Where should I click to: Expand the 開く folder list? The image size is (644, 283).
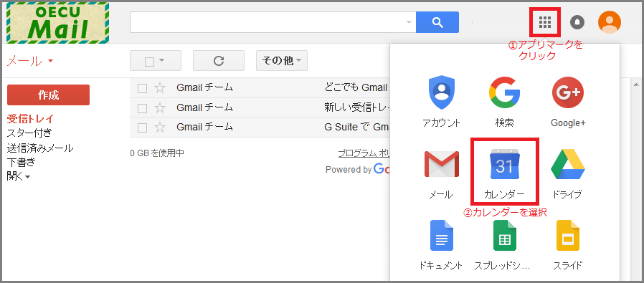18,177
